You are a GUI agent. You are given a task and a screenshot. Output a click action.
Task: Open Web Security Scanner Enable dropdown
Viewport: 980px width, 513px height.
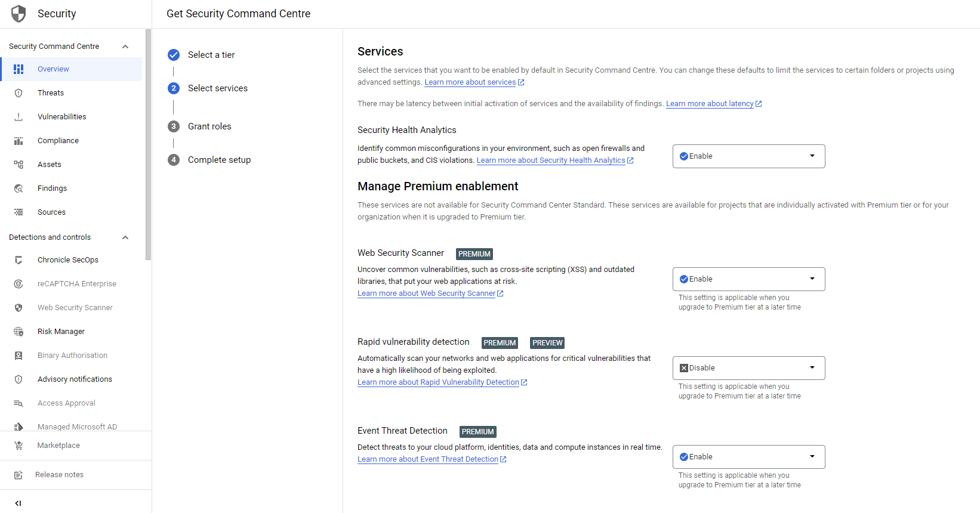[x=748, y=279]
